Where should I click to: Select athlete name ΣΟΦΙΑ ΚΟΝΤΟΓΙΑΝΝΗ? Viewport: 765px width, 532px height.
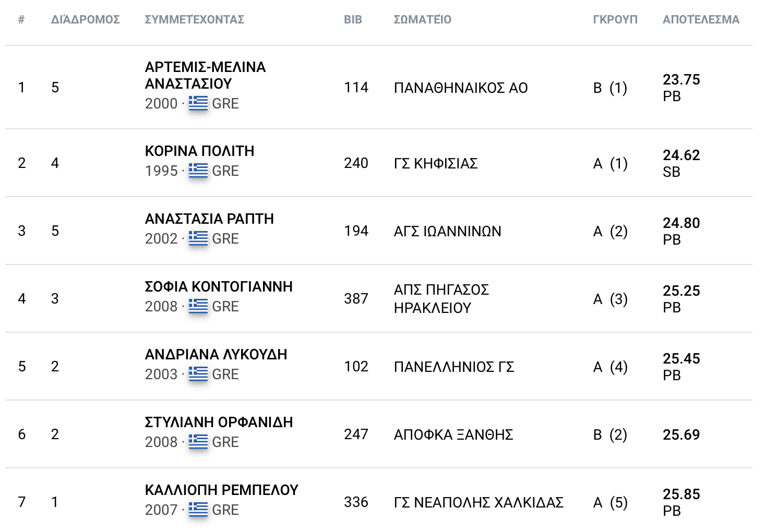[219, 286]
